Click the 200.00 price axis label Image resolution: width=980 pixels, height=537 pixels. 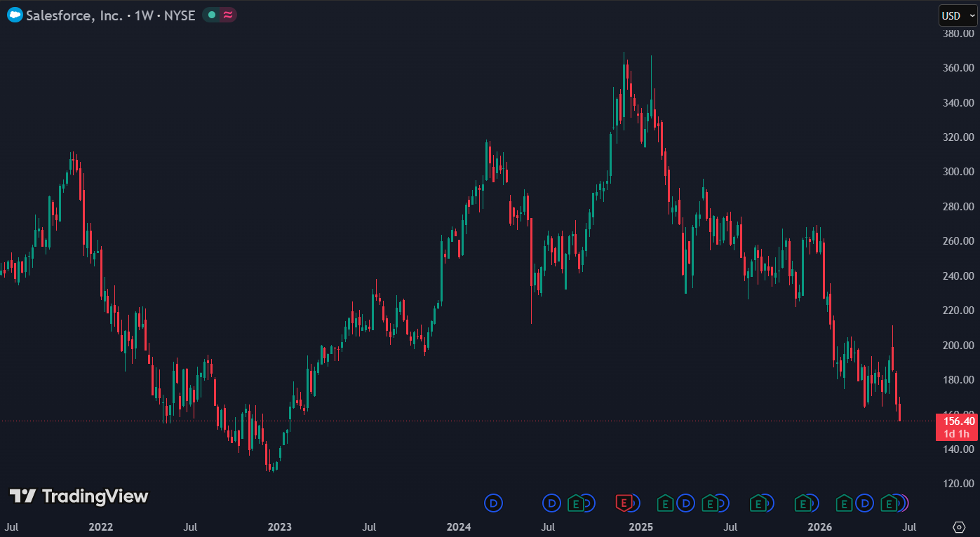(959, 346)
